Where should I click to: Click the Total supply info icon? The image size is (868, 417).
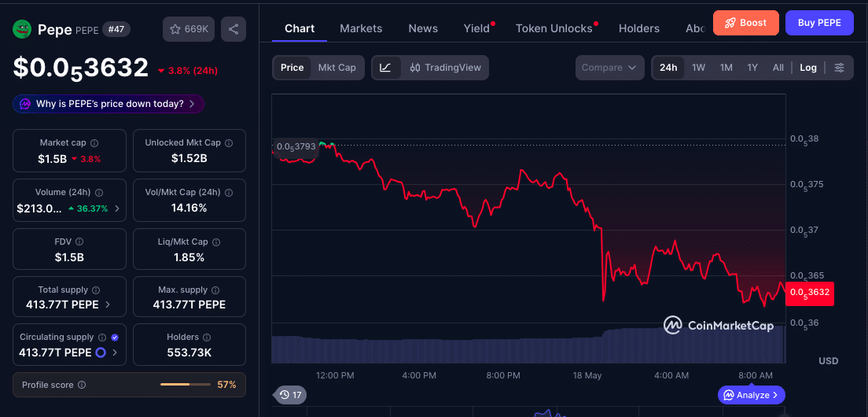(97, 290)
